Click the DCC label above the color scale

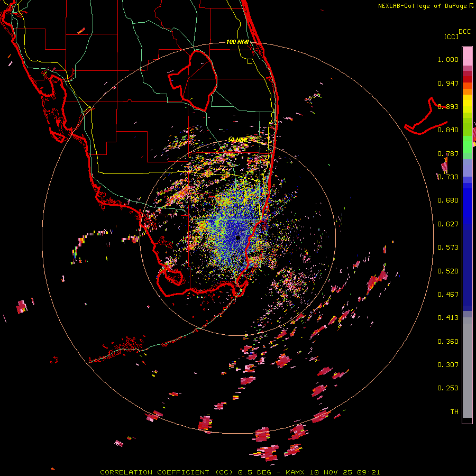[x=465, y=32]
